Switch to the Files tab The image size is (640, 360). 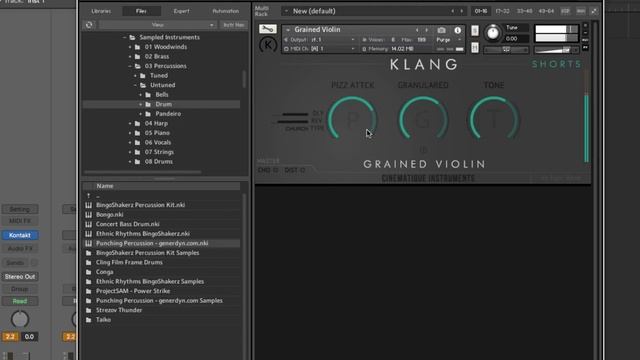pyautogui.click(x=141, y=11)
